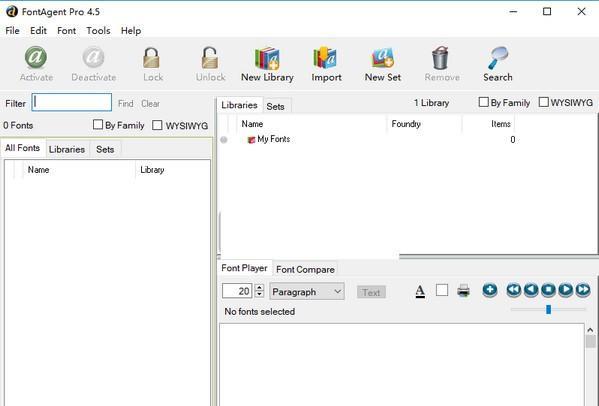599x406 pixels.
Task: Toggle WYSIWYG checkbox in left fonts pane
Action: point(157,125)
